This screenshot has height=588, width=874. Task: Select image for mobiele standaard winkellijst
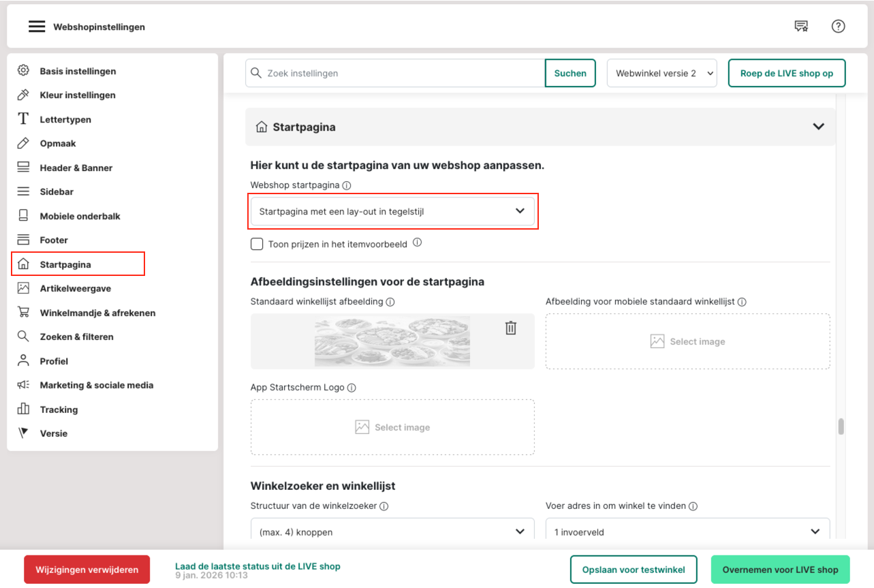(x=687, y=341)
